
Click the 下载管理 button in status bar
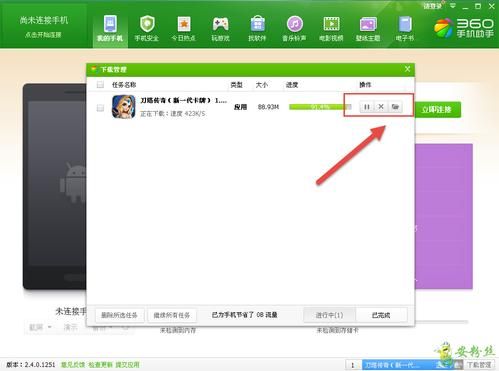pyautogui.click(x=479, y=365)
